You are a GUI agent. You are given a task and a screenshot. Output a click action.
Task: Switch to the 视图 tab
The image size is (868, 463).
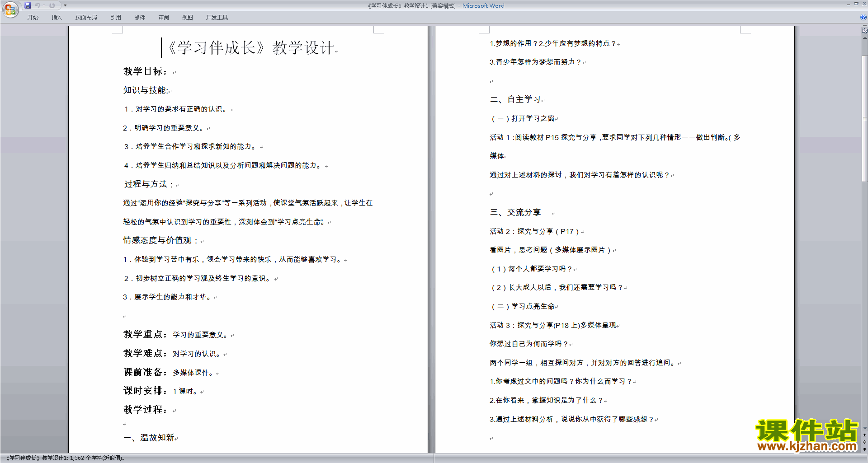point(187,18)
